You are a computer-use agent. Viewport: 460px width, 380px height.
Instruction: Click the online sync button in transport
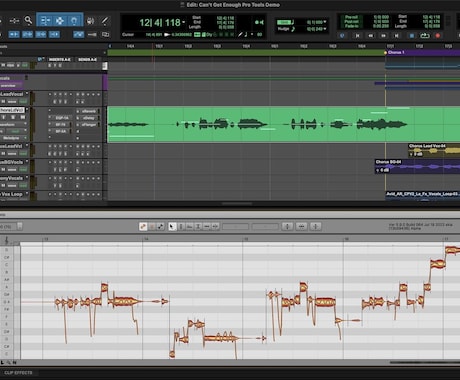pos(342,35)
